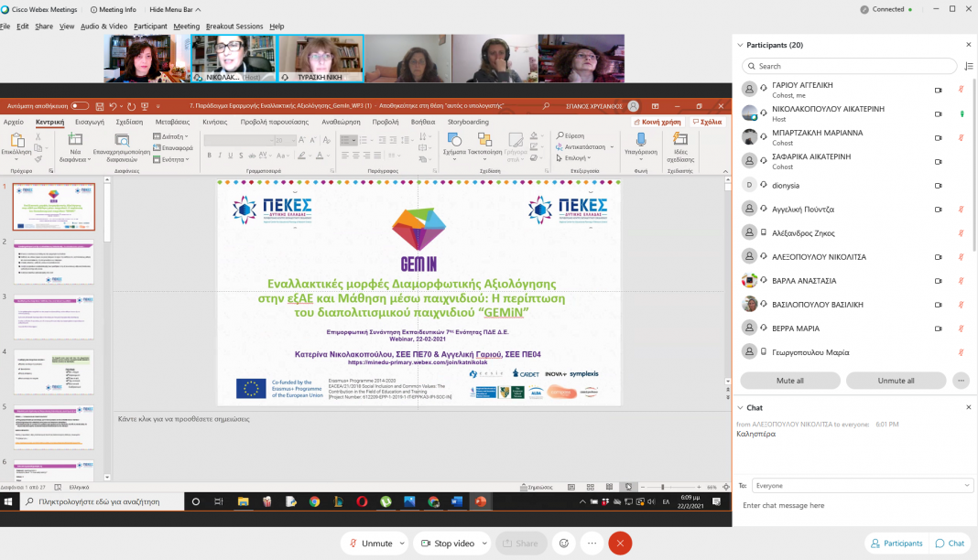Open more options next to Unmute all

pos(961,381)
